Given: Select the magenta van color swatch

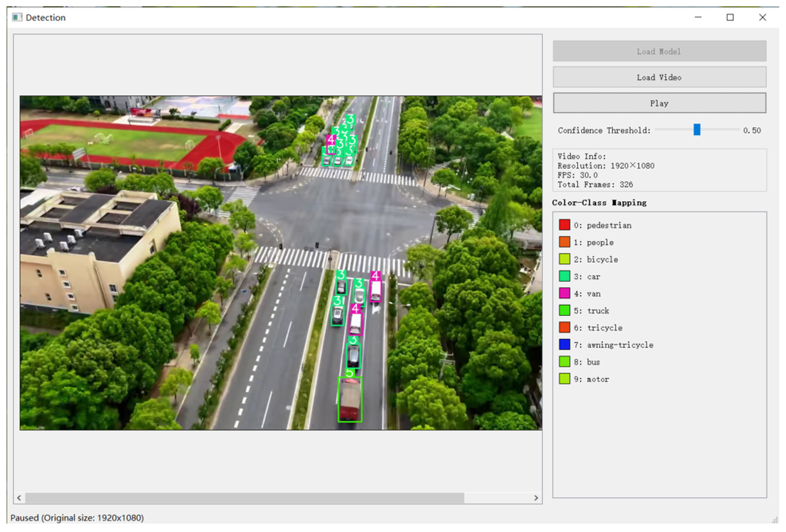Looking at the screenshot, I should click(564, 293).
